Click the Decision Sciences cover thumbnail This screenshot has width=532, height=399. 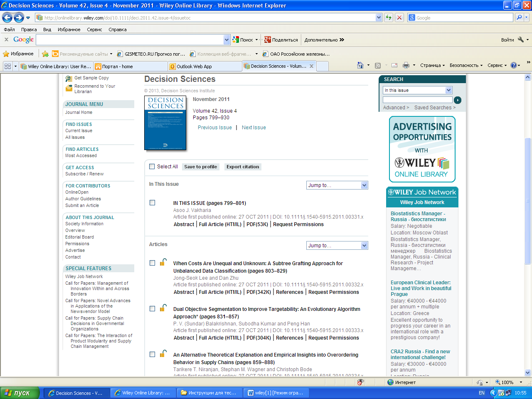click(x=165, y=123)
